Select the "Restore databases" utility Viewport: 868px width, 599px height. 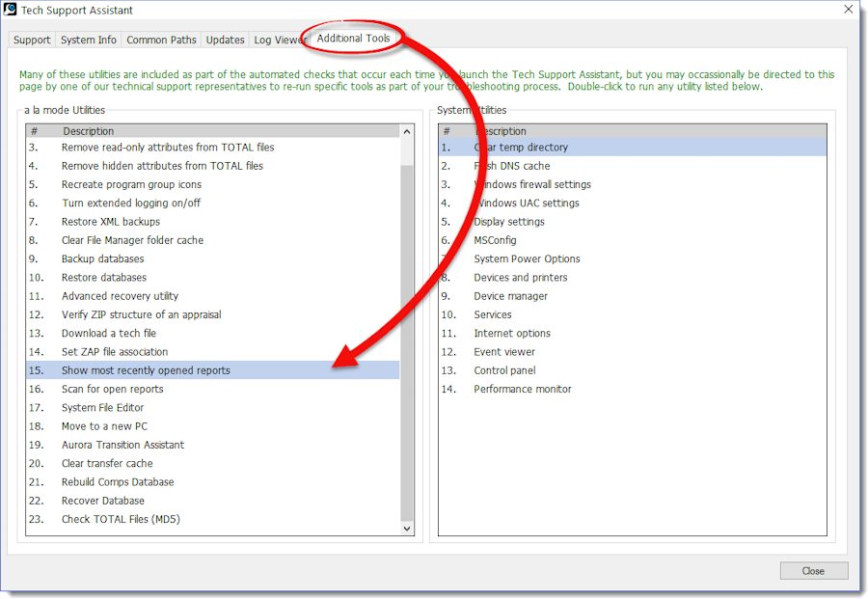click(212, 278)
